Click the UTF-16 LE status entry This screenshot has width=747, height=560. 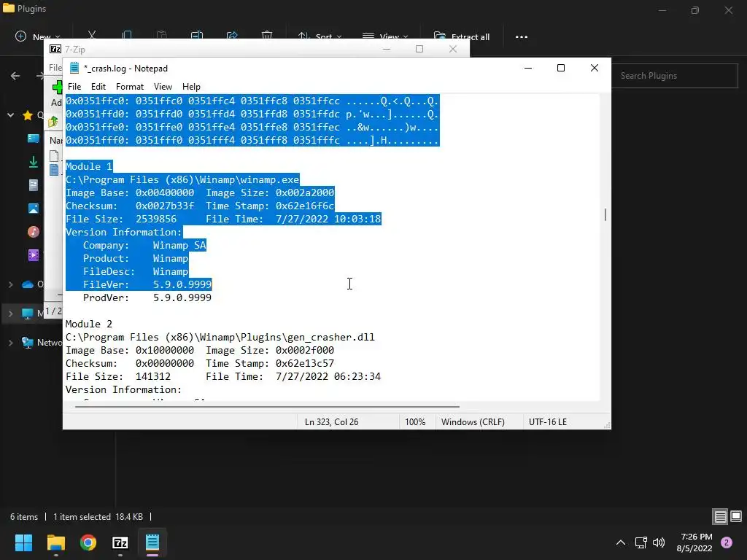coord(547,422)
